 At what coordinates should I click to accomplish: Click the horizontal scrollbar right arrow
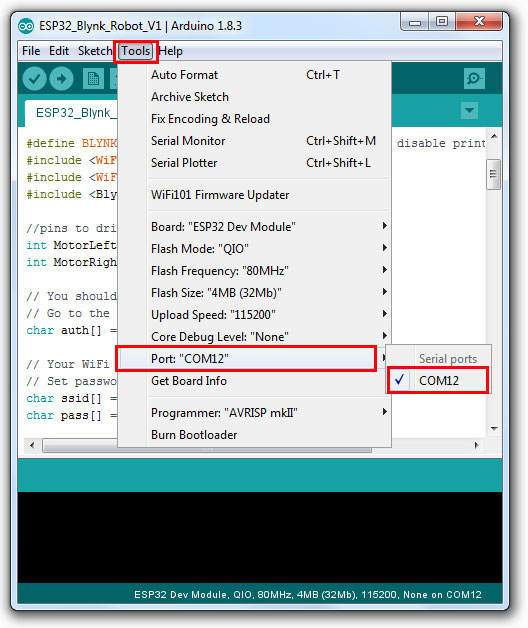tap(476, 445)
